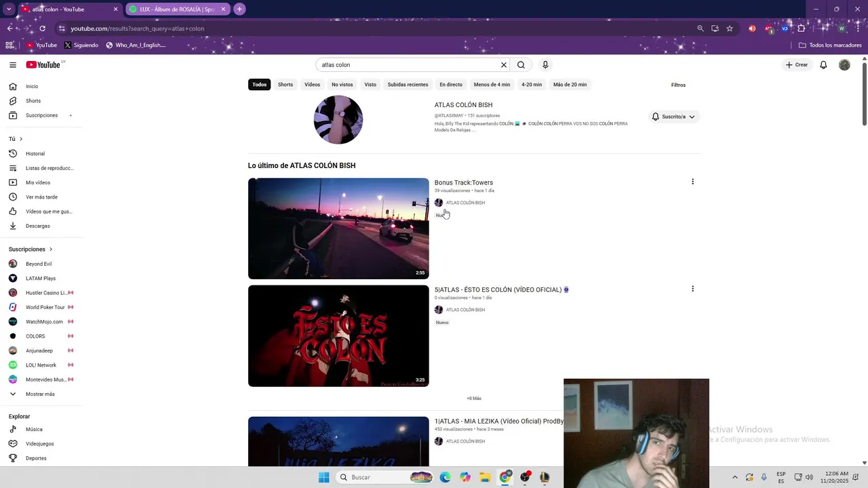Open Suscrito/a notification dropdown
868x488 pixels.
pyautogui.click(x=673, y=117)
